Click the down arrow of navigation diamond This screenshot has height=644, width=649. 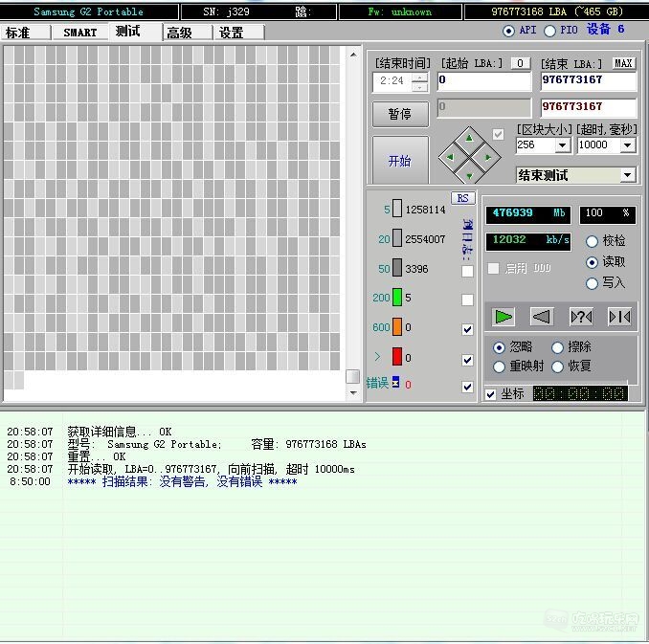(469, 175)
